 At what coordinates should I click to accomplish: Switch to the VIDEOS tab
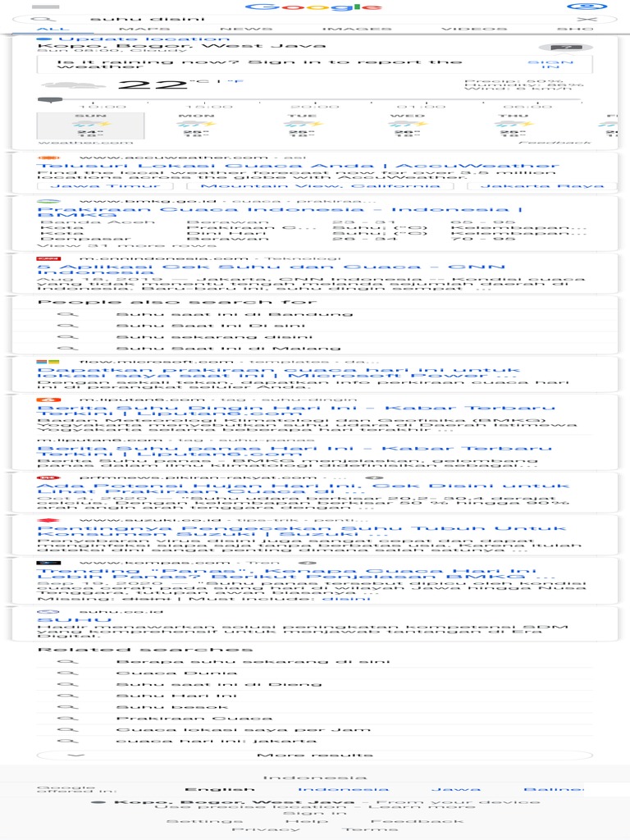pyautogui.click(x=474, y=29)
